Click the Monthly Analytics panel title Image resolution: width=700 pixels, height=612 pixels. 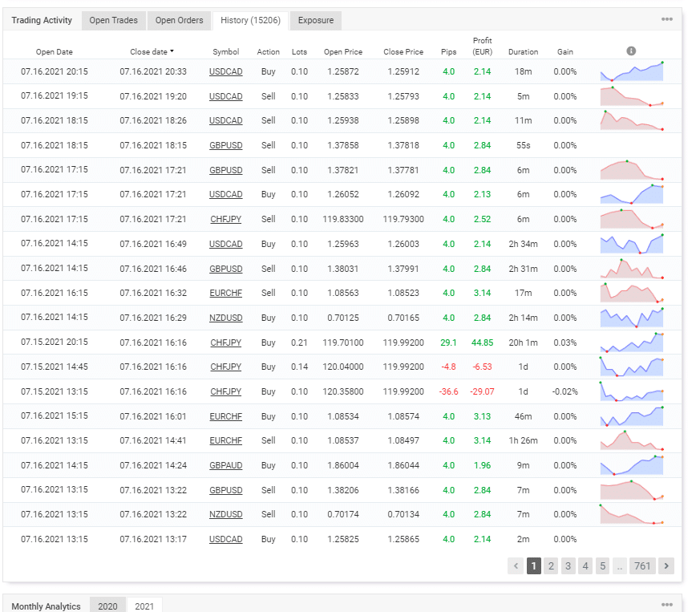coord(46,606)
